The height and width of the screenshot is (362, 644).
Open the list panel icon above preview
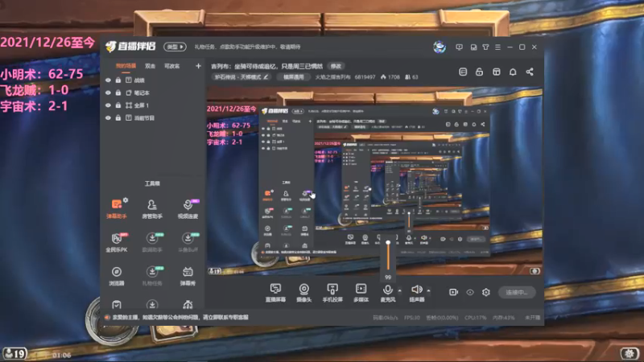(x=463, y=72)
